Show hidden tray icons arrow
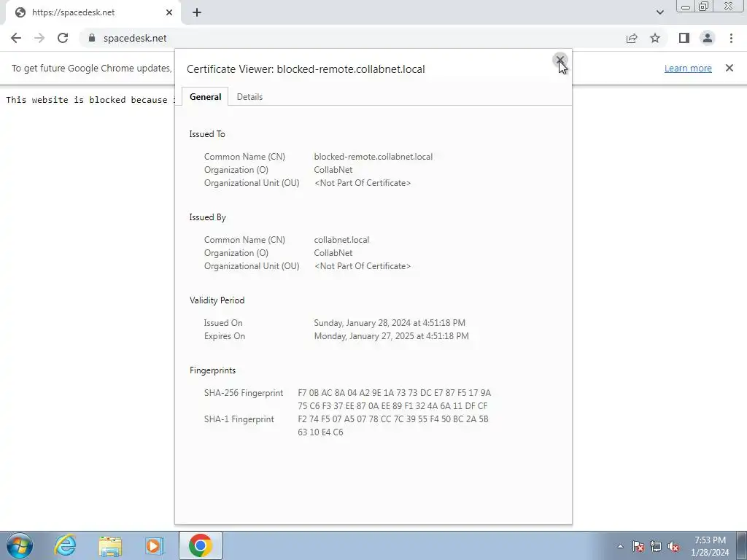This screenshot has height=560, width=747. click(x=620, y=546)
